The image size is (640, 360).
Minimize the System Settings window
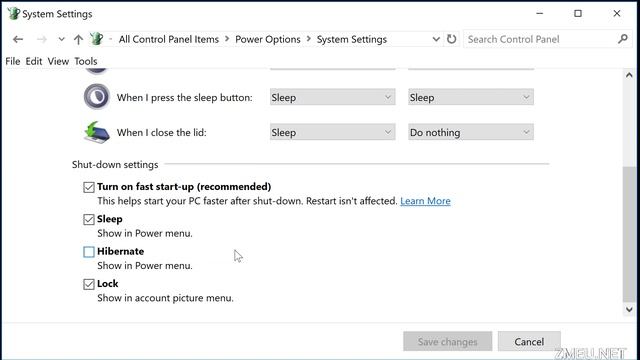[x=540, y=13]
